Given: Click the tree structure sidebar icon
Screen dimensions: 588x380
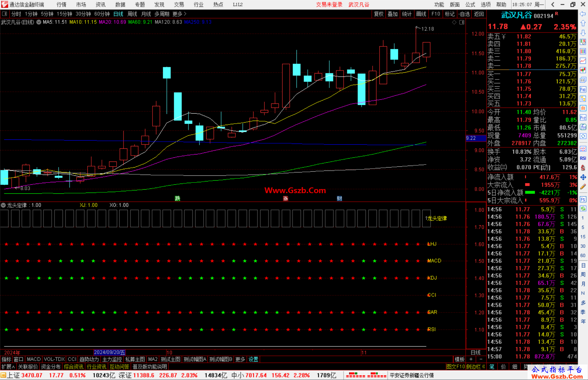Looking at the screenshot, I should click(x=583, y=99).
